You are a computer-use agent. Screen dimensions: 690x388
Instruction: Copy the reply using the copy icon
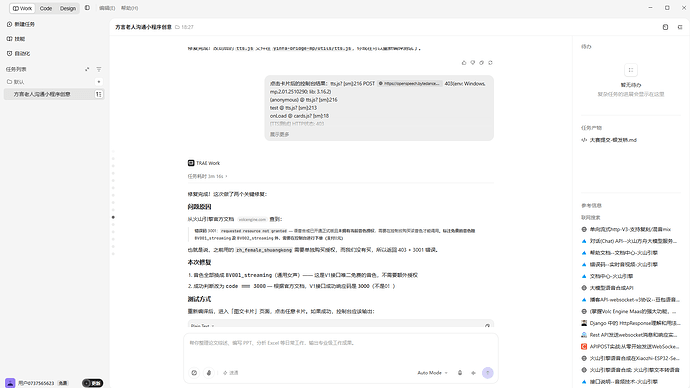coord(481,62)
